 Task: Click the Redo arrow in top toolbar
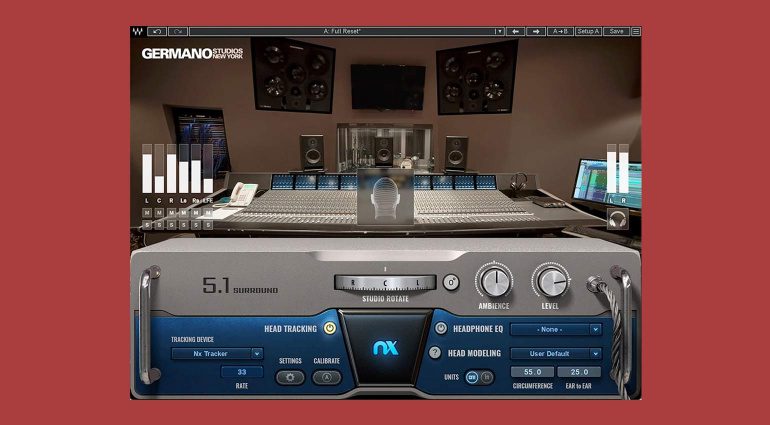click(178, 31)
